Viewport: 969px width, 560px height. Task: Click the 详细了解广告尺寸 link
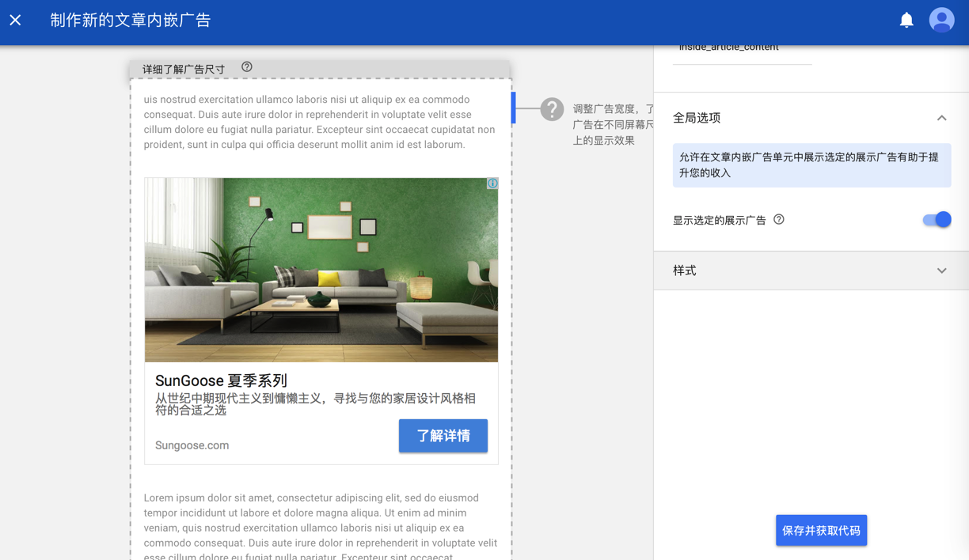184,69
